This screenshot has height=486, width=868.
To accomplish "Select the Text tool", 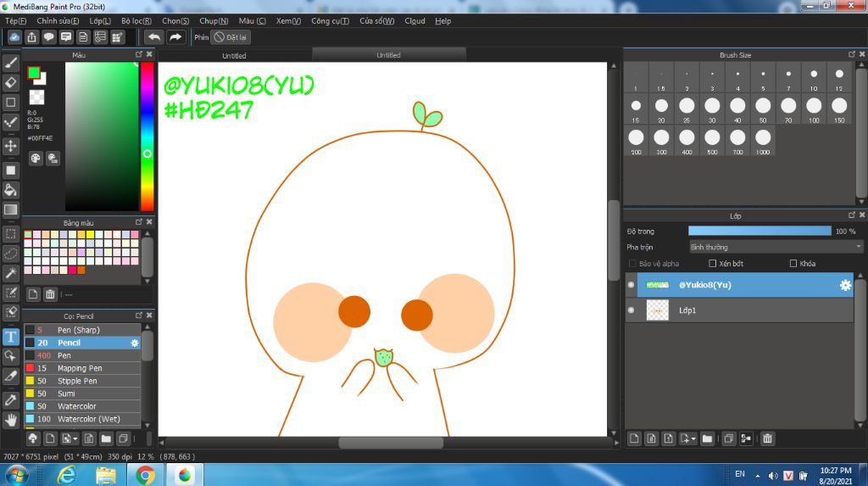I will 10,337.
